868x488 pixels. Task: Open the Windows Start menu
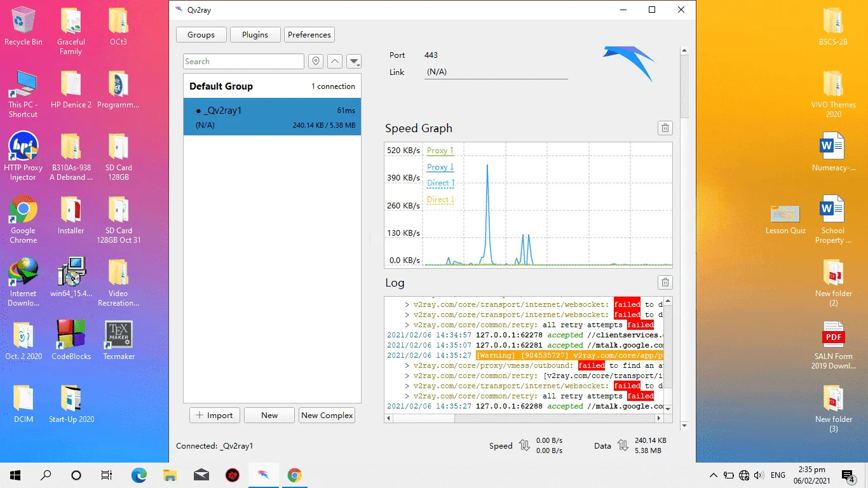point(15,475)
